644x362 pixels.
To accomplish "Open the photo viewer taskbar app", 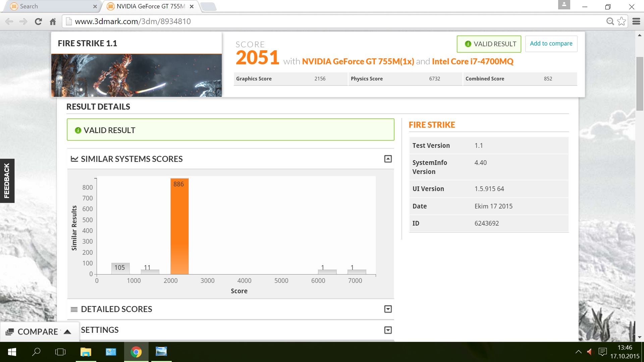I will (x=161, y=352).
